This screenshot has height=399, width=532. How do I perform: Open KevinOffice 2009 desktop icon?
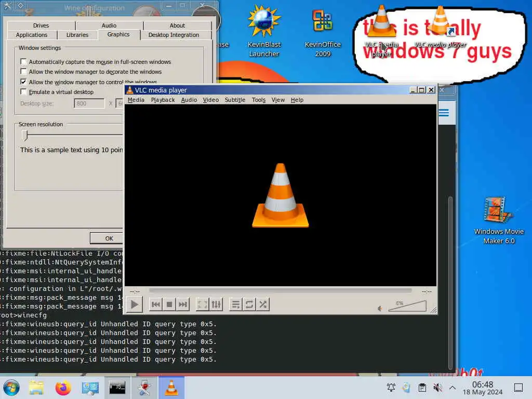pos(322,32)
